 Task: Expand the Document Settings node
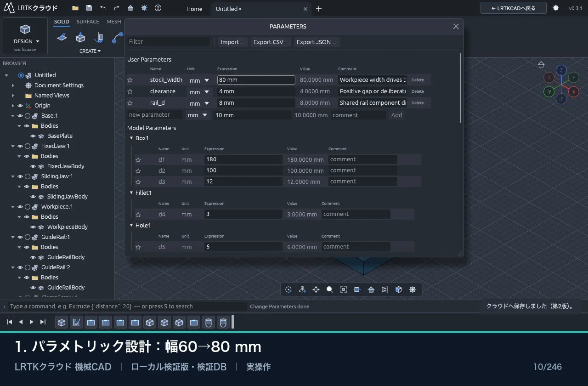13,85
